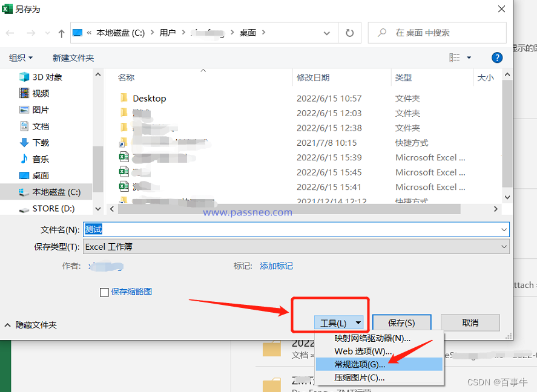The image size is (537, 392).
Task: Close the 另存为 dialog
Action: pos(501,9)
